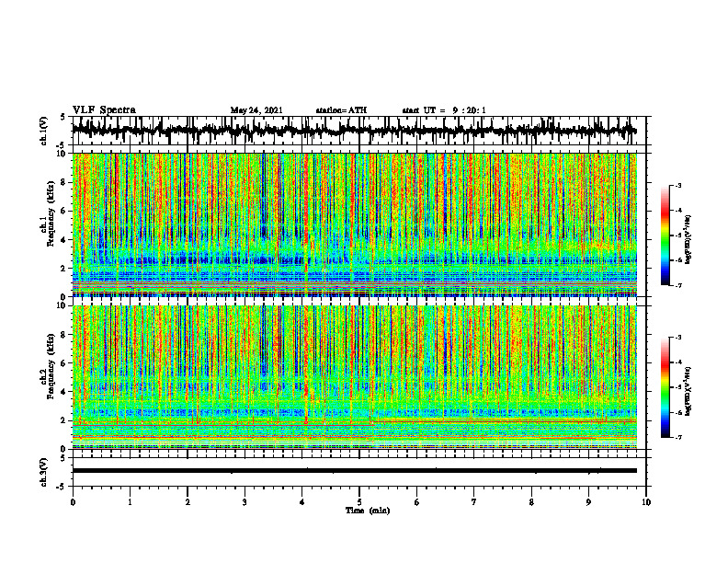Screen dimensions: 728x563
Task: Click the ch.2 frequency axis "2" kHz tick
Action: tap(64, 420)
